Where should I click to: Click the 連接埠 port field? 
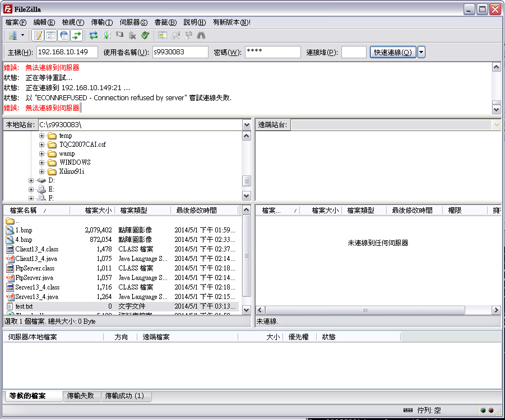[x=354, y=52]
